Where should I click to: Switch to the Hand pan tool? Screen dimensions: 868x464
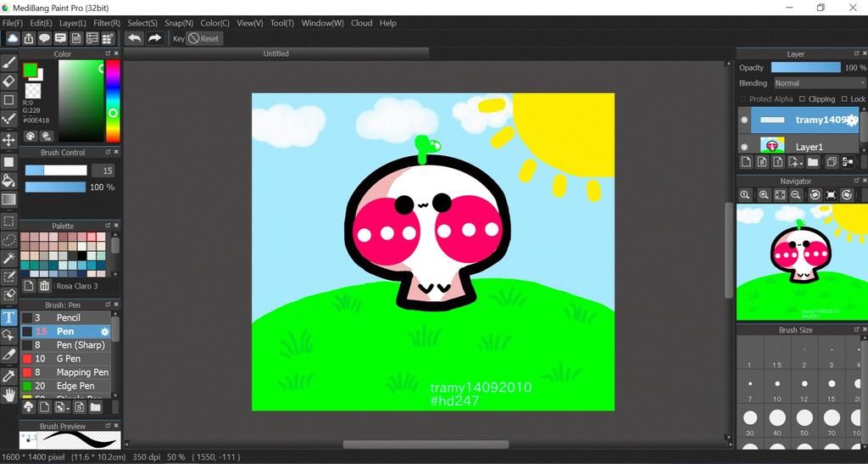coord(8,394)
